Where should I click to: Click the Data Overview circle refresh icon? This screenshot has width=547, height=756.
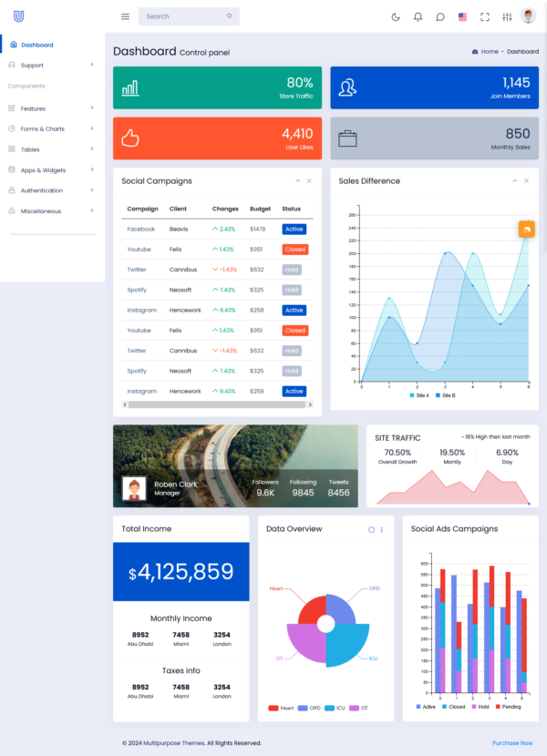(371, 529)
